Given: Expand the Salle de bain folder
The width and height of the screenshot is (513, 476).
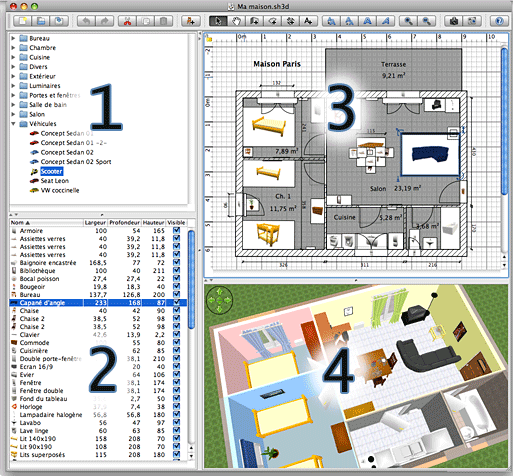Looking at the screenshot, I should (13, 105).
